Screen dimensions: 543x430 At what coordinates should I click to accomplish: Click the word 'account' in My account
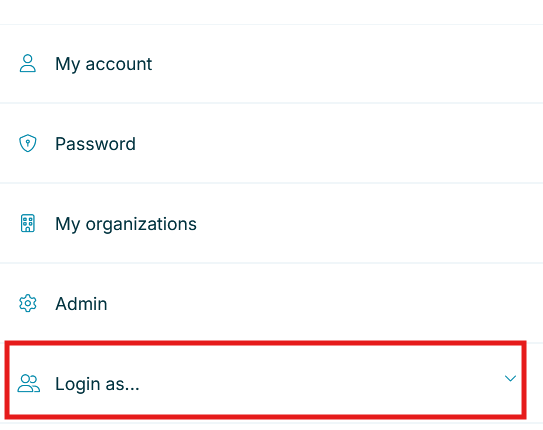point(119,64)
